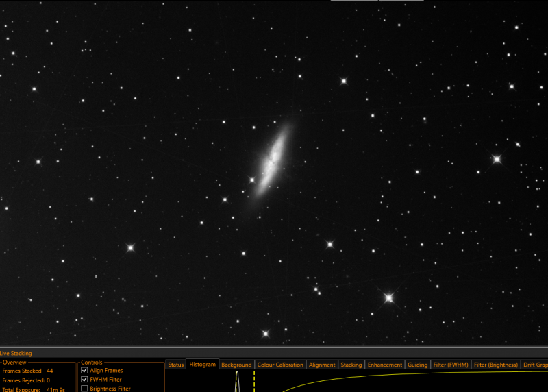Toggle the Align Frames checkbox
The width and height of the screenshot is (548, 392).
(84, 370)
